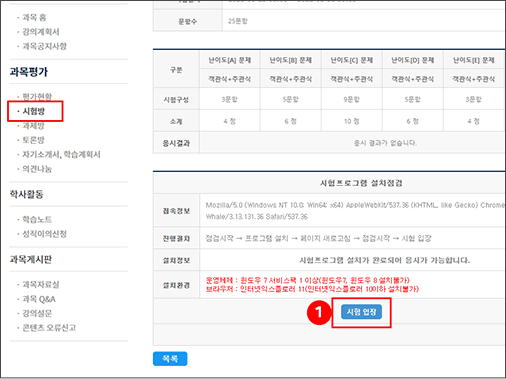Click the blue 시험 입장 button
This screenshot has height=379, width=506.
pyautogui.click(x=361, y=312)
